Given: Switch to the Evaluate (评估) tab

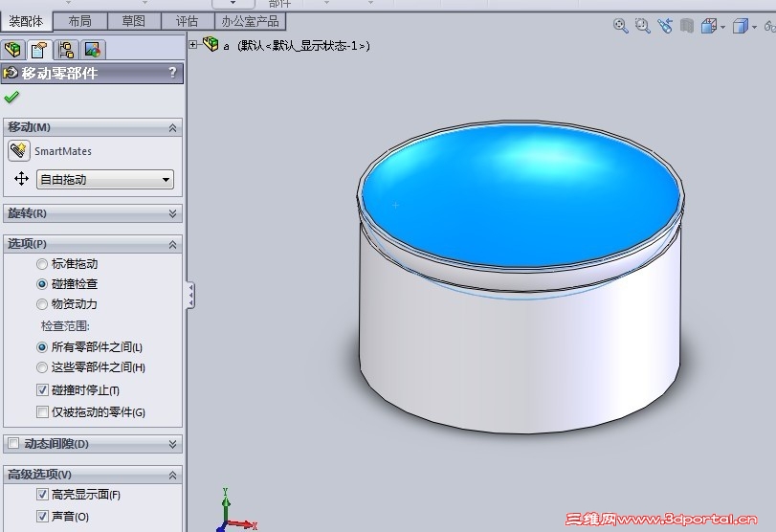Looking at the screenshot, I should [188, 21].
